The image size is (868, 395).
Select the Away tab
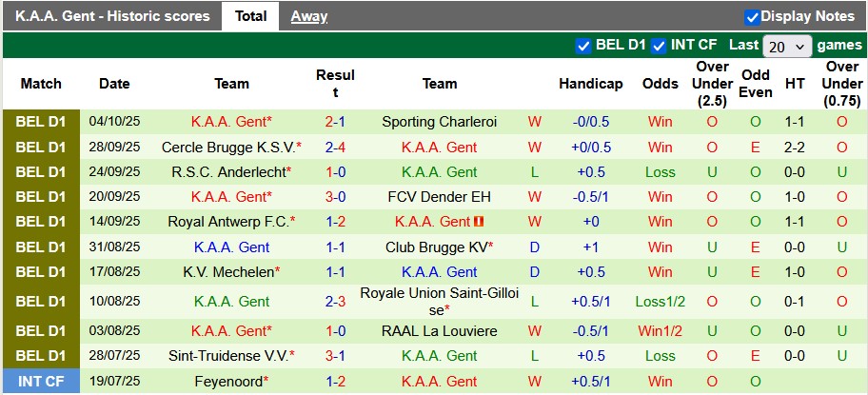pyautogui.click(x=309, y=16)
